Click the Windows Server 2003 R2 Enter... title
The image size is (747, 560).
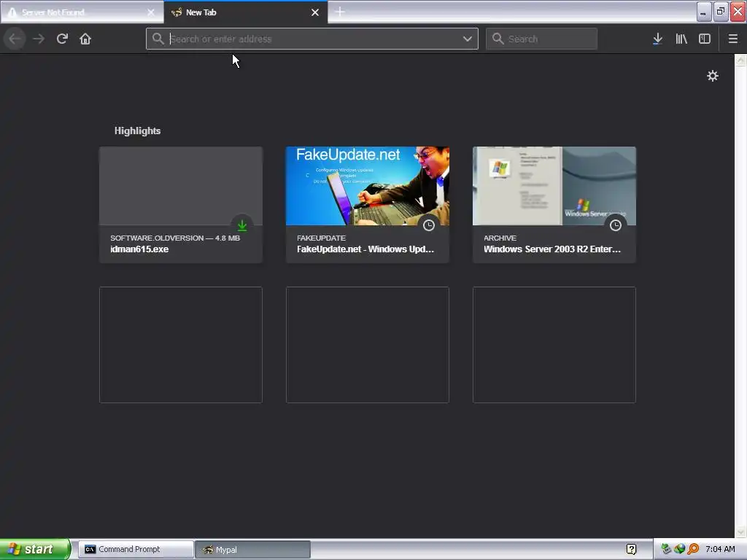[552, 249]
